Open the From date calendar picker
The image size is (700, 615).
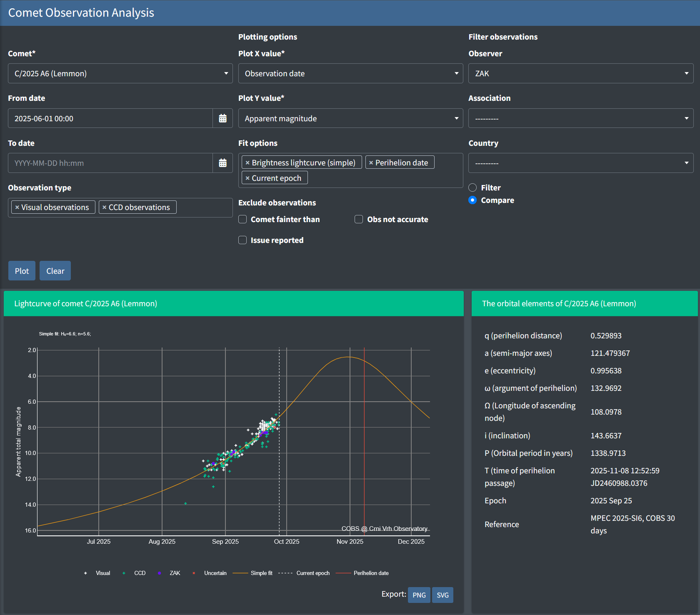pyautogui.click(x=222, y=118)
